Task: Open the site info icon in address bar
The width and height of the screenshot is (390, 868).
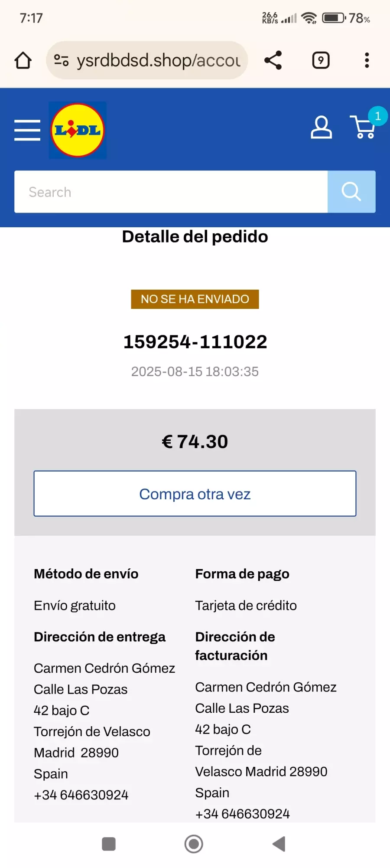Action: (61, 60)
